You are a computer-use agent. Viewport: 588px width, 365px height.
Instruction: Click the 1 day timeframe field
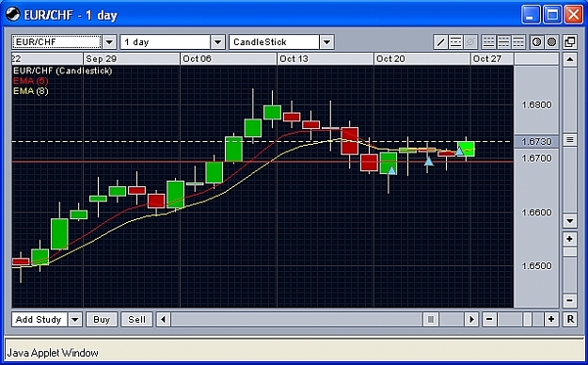click(165, 42)
